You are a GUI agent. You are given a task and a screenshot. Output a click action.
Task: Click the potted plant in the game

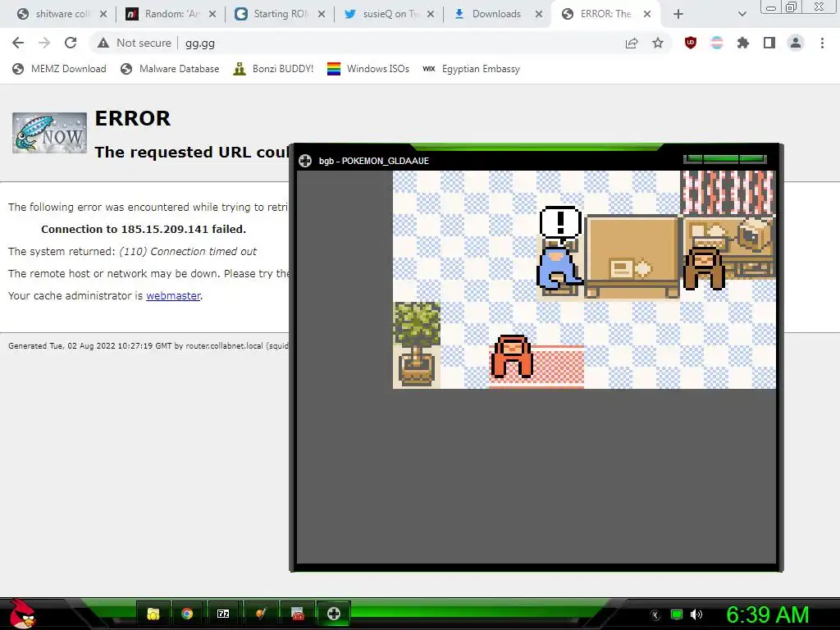(416, 344)
